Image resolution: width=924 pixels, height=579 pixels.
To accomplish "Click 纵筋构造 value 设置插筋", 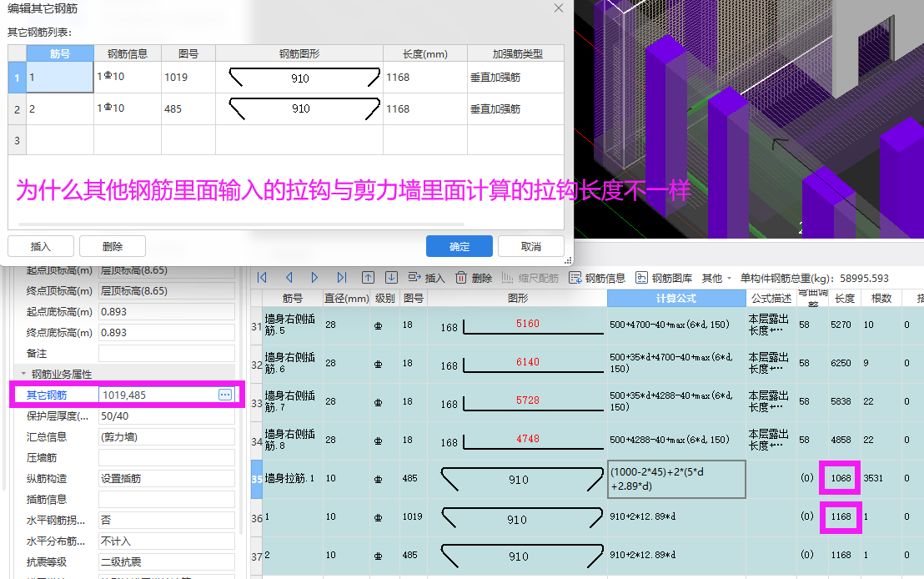I will [x=167, y=478].
